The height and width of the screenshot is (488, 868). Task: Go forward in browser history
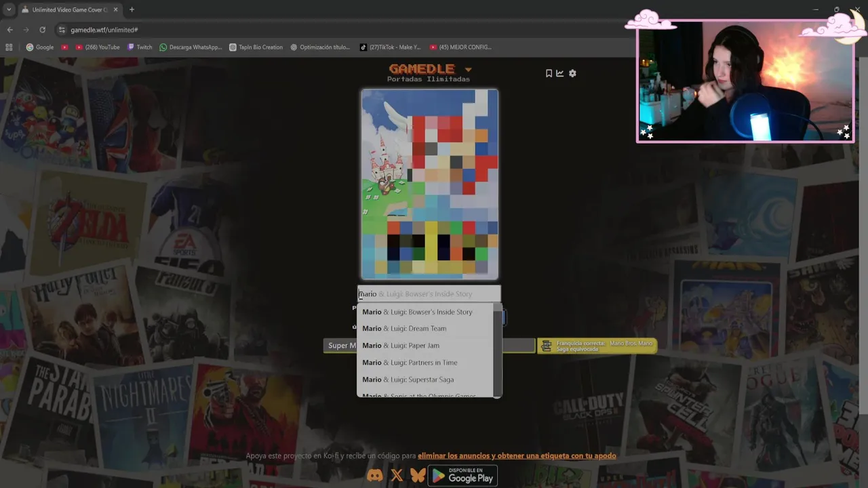tap(26, 30)
